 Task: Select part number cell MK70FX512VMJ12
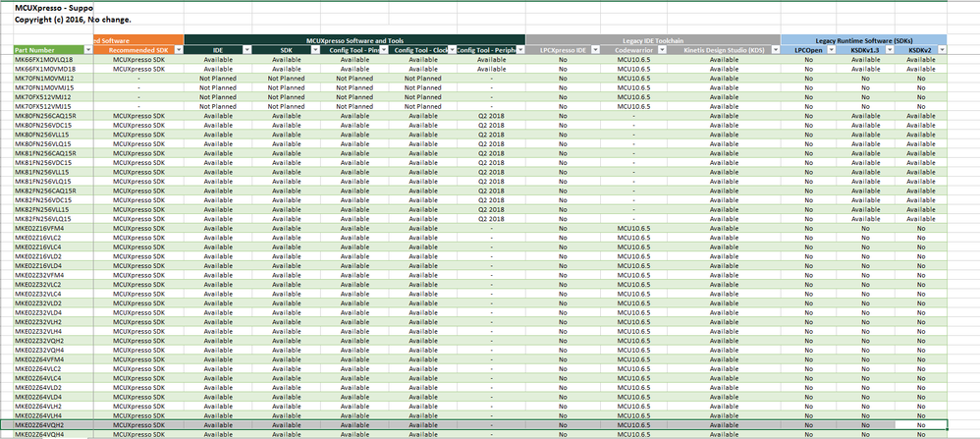click(x=53, y=97)
